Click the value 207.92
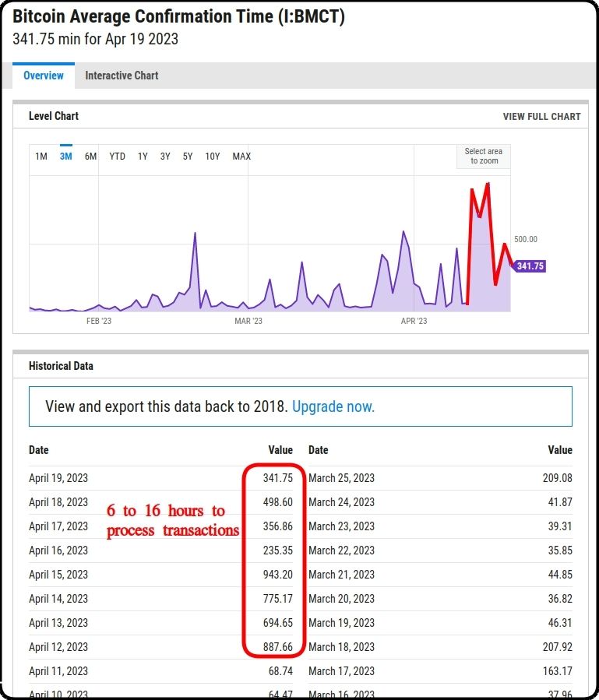Image resolution: width=599 pixels, height=700 pixels. coord(558,647)
